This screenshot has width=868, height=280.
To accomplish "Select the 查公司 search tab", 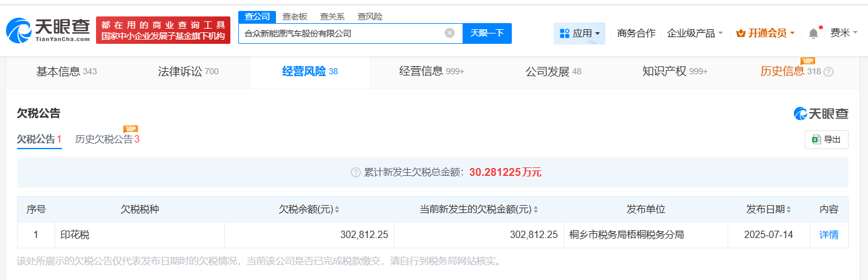I will pos(257,16).
